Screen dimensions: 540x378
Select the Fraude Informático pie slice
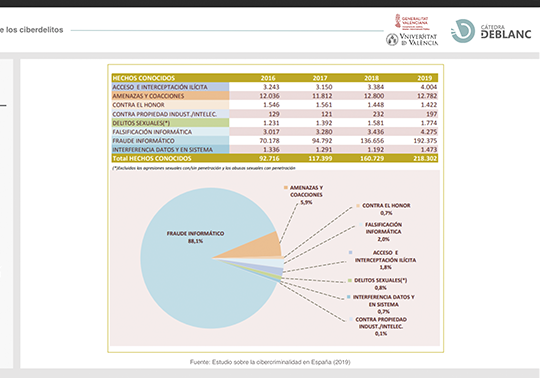pyautogui.click(x=193, y=269)
